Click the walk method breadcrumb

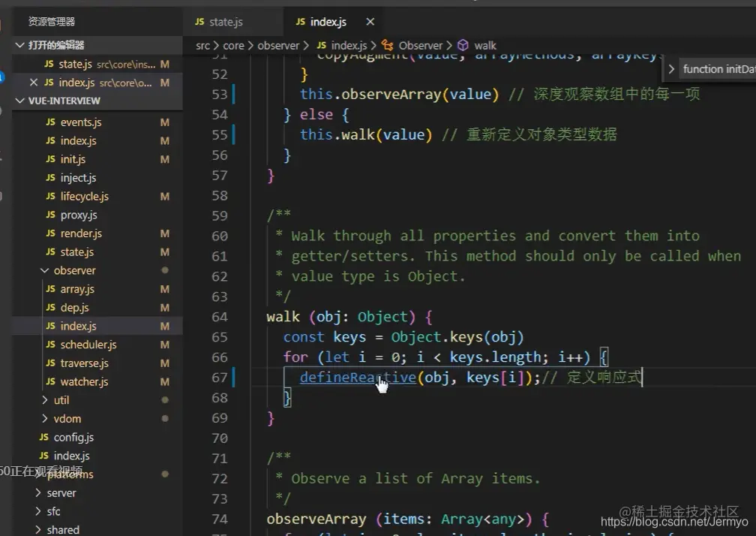point(485,45)
